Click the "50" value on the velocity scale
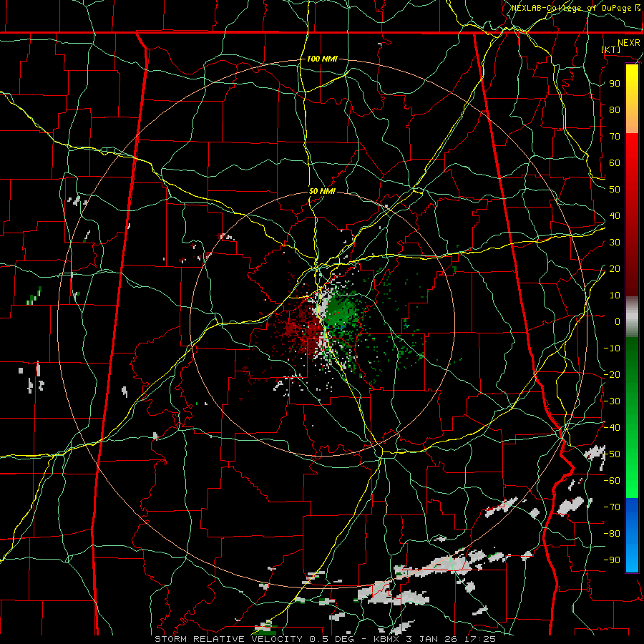644x644 pixels. tap(615, 190)
